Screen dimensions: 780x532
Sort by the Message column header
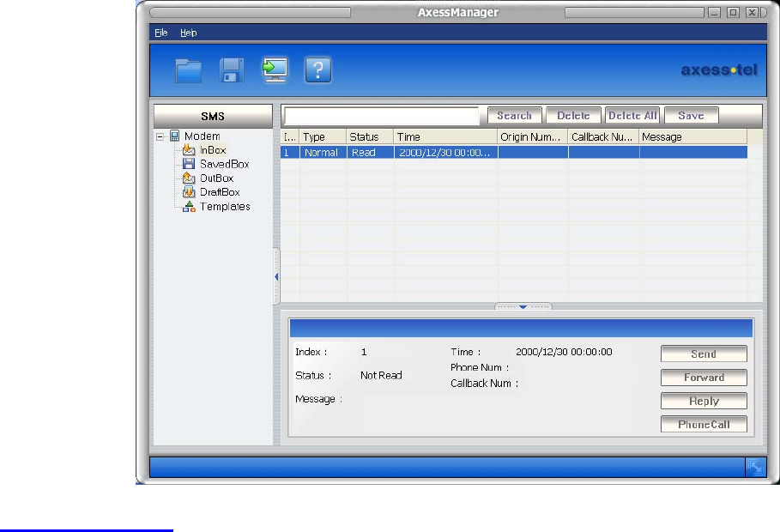(x=693, y=136)
